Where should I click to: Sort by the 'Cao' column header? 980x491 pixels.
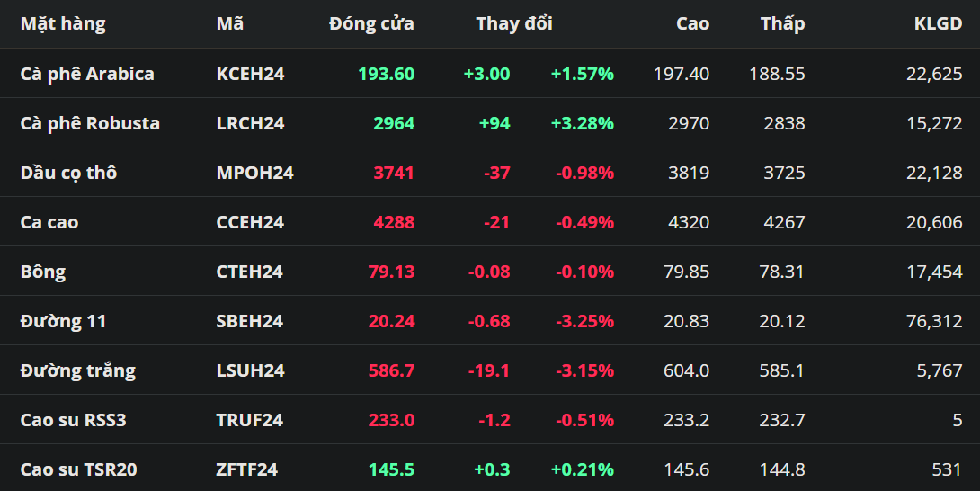click(692, 24)
